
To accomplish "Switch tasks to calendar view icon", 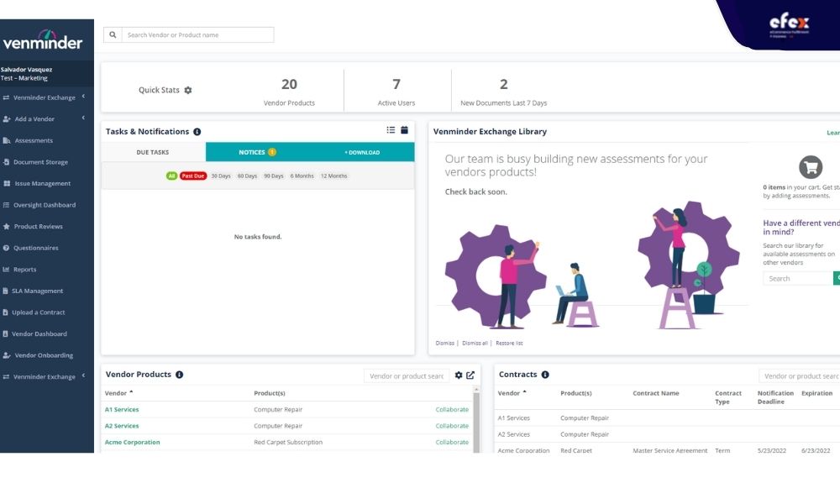I will [405, 130].
